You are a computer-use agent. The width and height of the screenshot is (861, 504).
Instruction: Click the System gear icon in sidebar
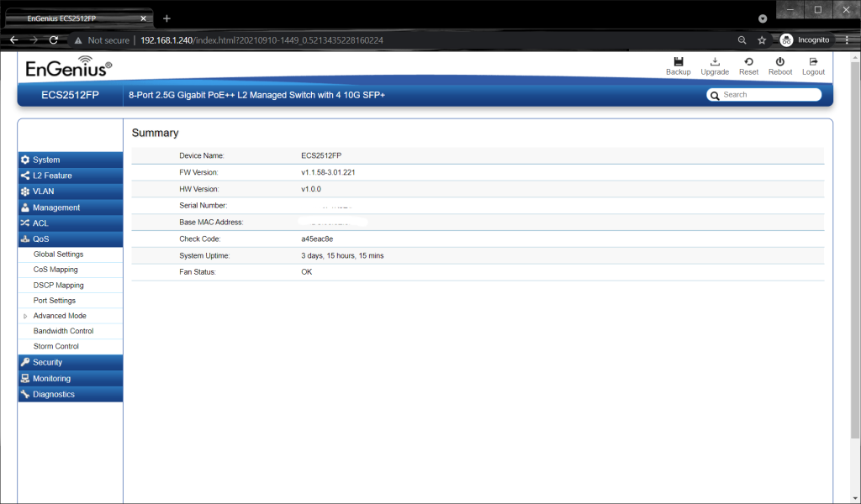25,160
